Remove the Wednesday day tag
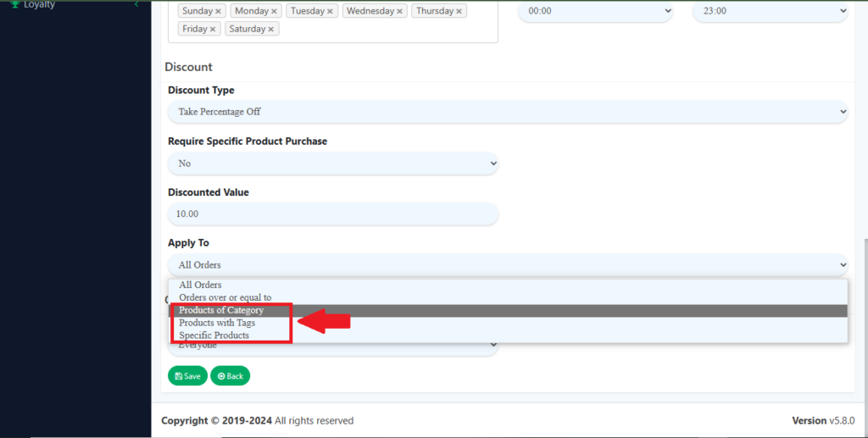Screen dimensions: 868x438 point(399,12)
